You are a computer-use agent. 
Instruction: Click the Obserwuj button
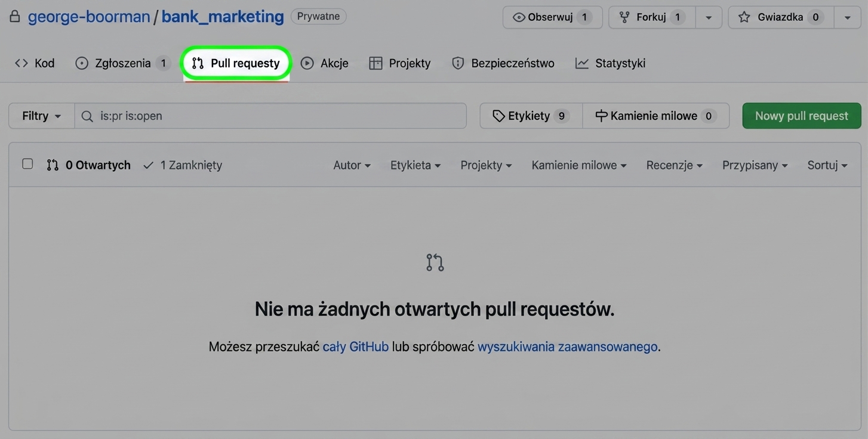tap(552, 17)
